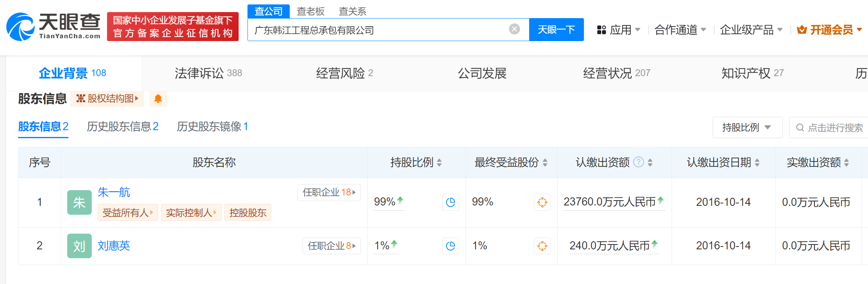Click the help icon beside 认缴出资额

tap(638, 162)
